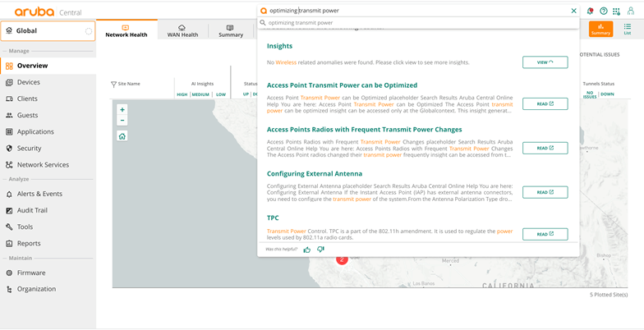Click the thumbs up helpful icon
Viewport: 644px width, 330px height.
[307, 250]
